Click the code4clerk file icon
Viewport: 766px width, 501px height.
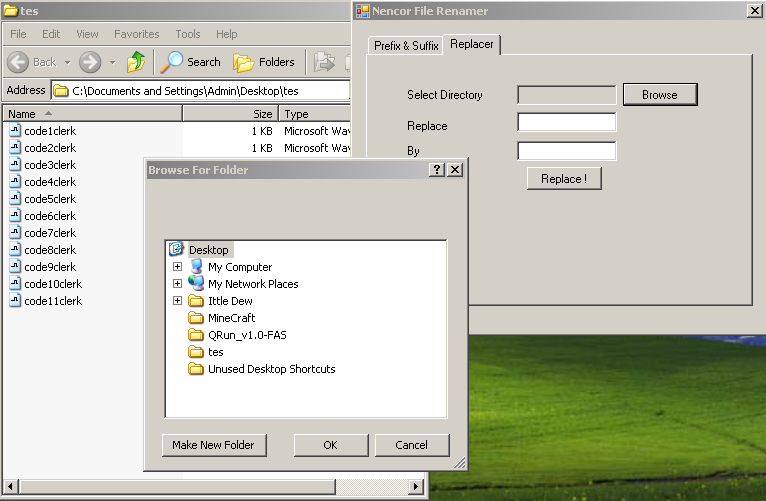[15, 182]
